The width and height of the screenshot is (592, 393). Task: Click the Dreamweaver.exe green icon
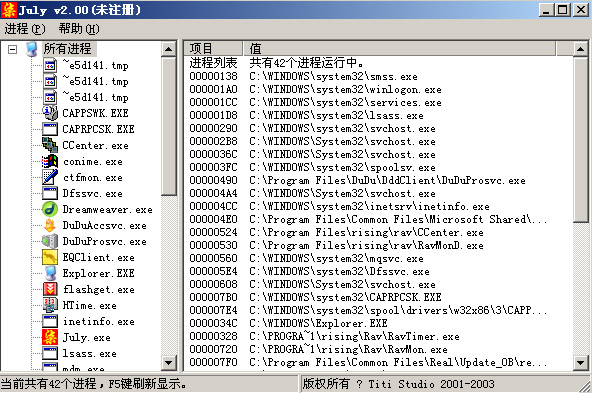(x=50, y=209)
